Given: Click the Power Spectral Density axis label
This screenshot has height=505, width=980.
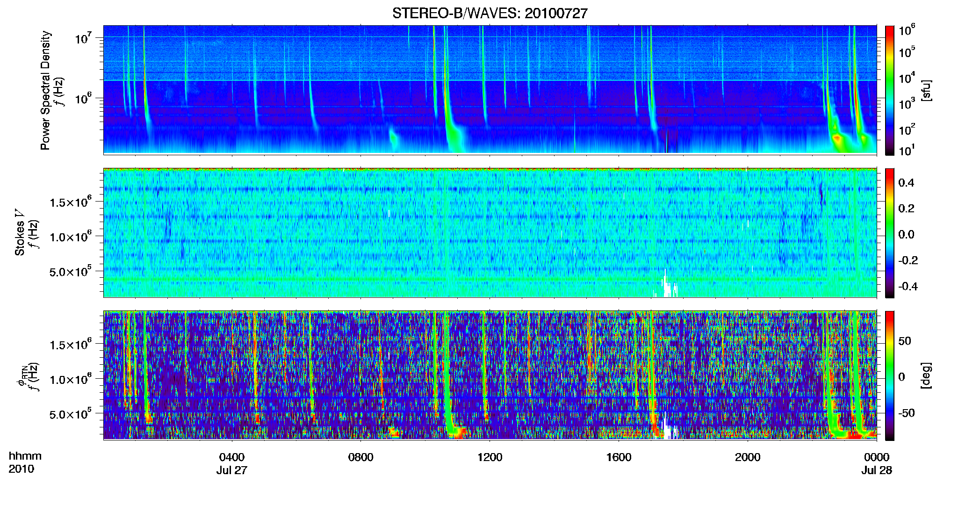Looking at the screenshot, I should point(45,90).
